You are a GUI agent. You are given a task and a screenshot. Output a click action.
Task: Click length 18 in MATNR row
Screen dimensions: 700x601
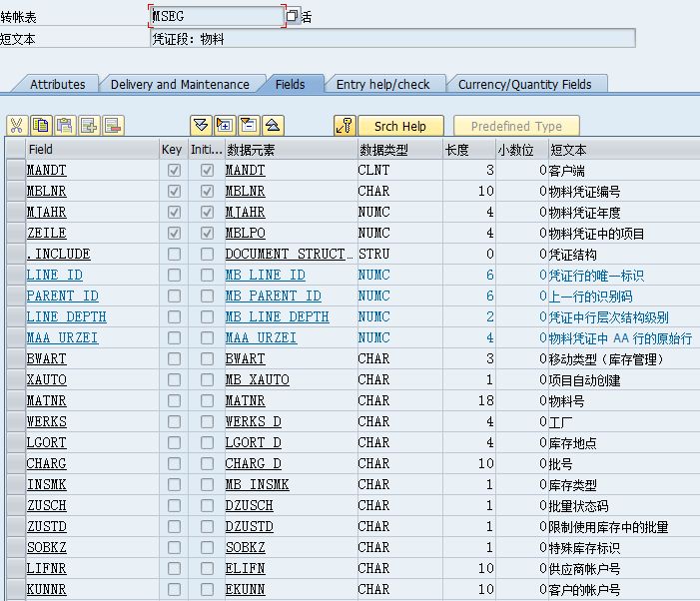[x=485, y=400]
